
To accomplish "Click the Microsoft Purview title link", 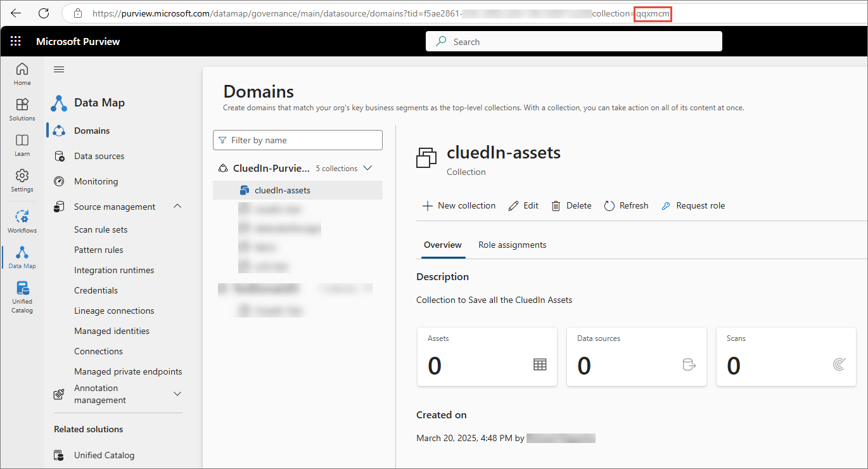I will coord(78,41).
